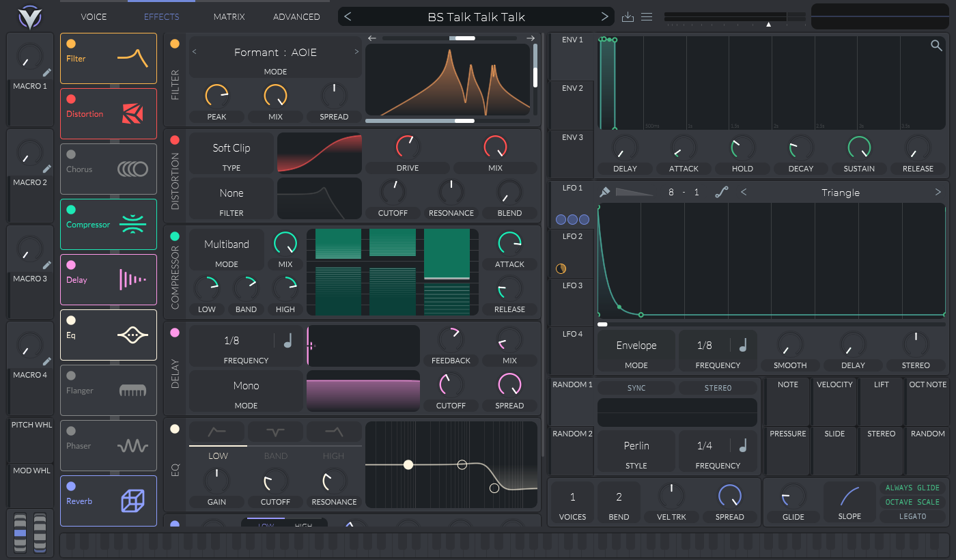Image resolution: width=956 pixels, height=560 pixels.
Task: Click the save preset icon
Action: (629, 17)
